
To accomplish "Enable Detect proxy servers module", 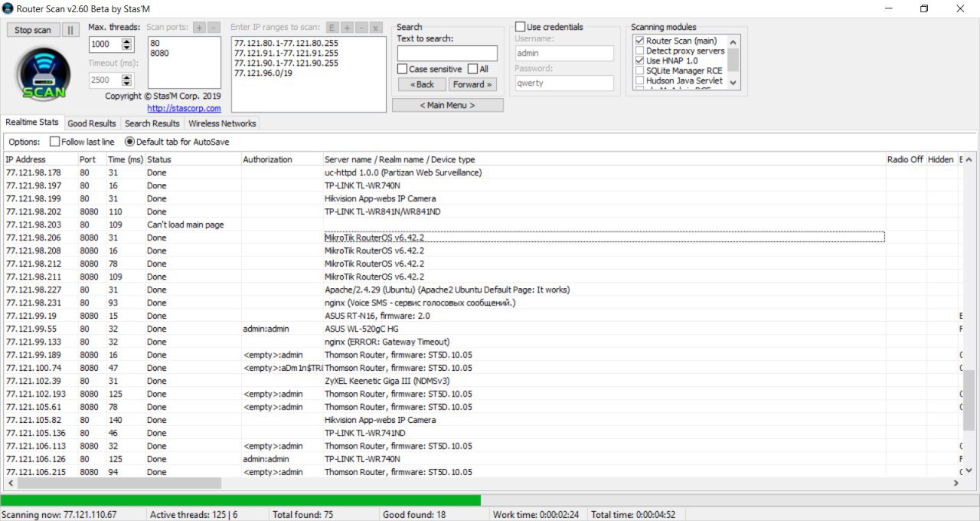I will pyautogui.click(x=639, y=51).
